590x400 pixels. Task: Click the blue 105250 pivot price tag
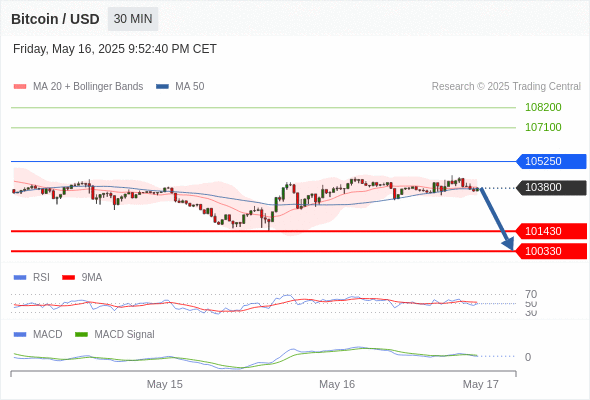click(551, 161)
